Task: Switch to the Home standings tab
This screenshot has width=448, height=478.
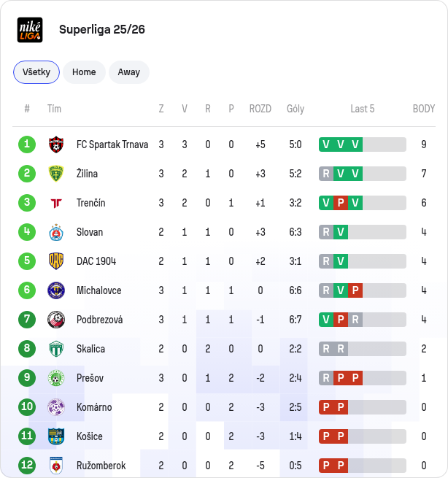Action: (84, 72)
